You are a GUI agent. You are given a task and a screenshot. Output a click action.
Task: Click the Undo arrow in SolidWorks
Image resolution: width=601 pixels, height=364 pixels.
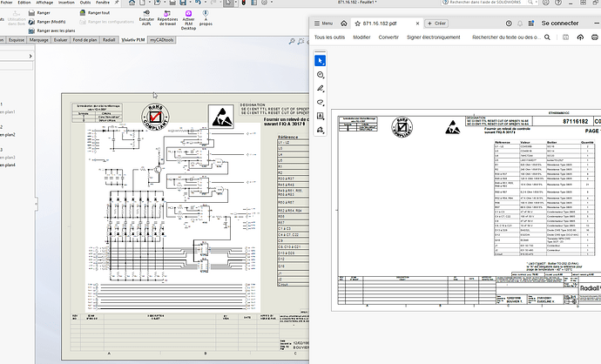tap(198, 3)
